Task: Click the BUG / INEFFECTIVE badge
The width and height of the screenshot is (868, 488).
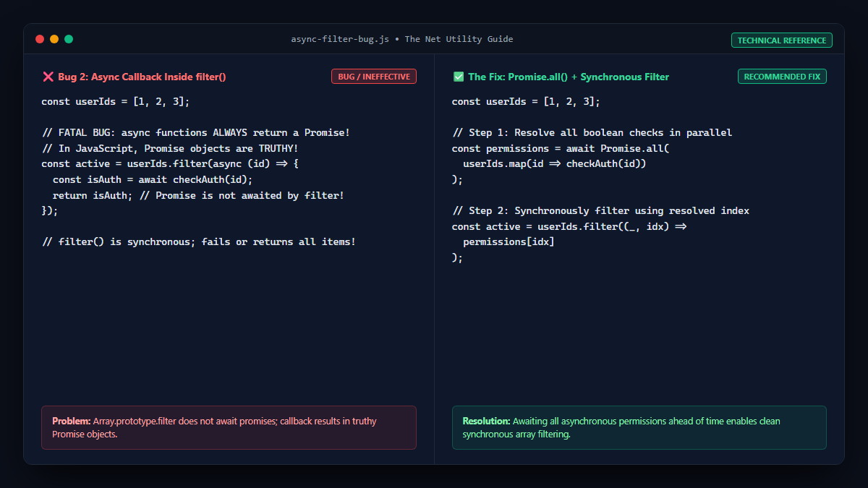Action: [x=374, y=76]
